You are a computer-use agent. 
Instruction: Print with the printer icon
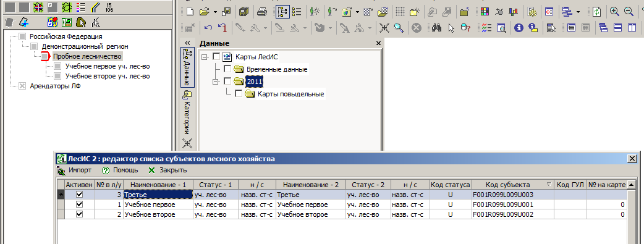click(262, 12)
